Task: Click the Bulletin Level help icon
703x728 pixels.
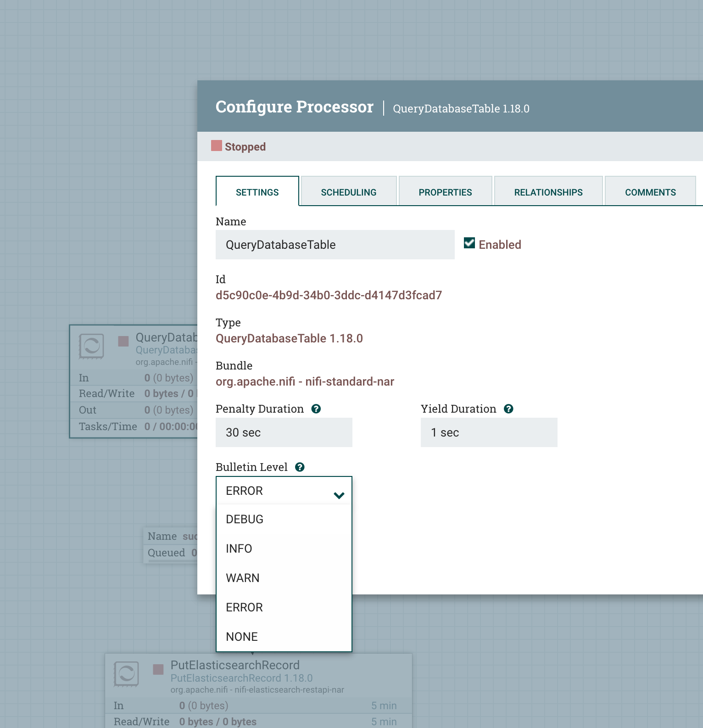Action: pos(300,467)
